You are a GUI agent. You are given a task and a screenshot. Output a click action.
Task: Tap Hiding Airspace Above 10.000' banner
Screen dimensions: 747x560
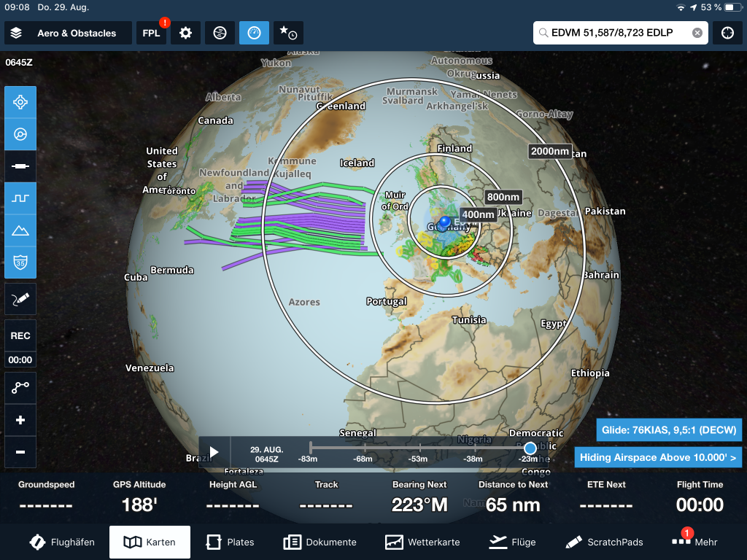(x=658, y=458)
